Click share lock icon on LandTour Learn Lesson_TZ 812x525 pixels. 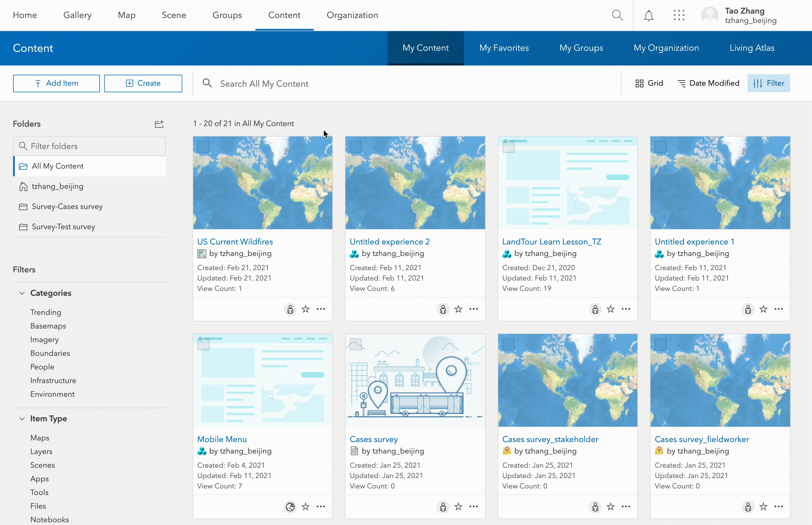[595, 309]
